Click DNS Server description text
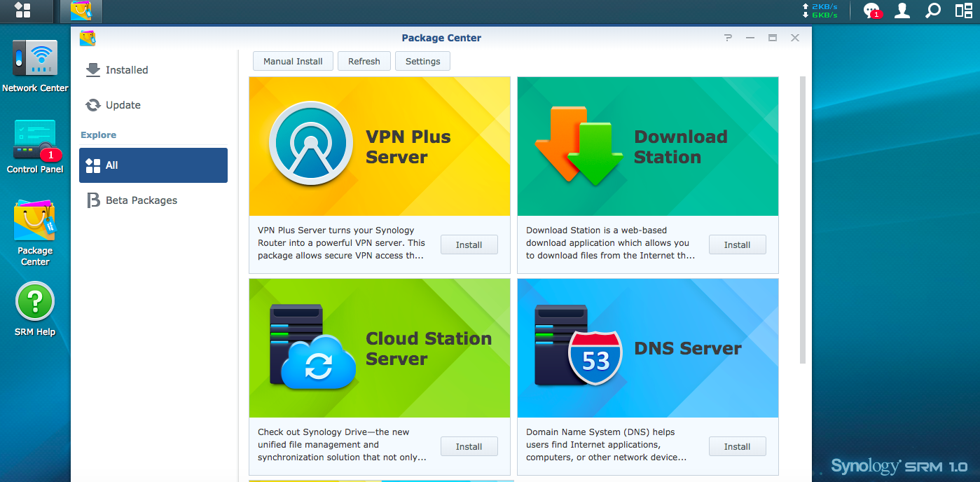This screenshot has height=482, width=980. coord(606,445)
